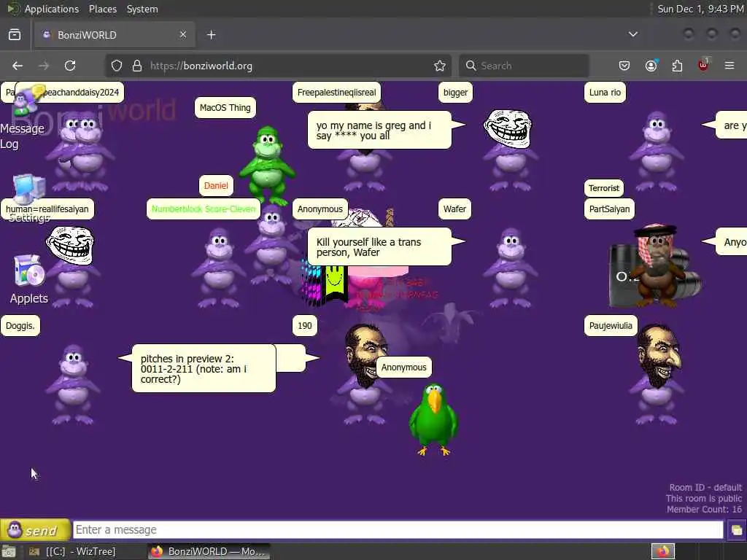Click the Daniel name tag
Viewport: 747px width, 560px height.
216,186
